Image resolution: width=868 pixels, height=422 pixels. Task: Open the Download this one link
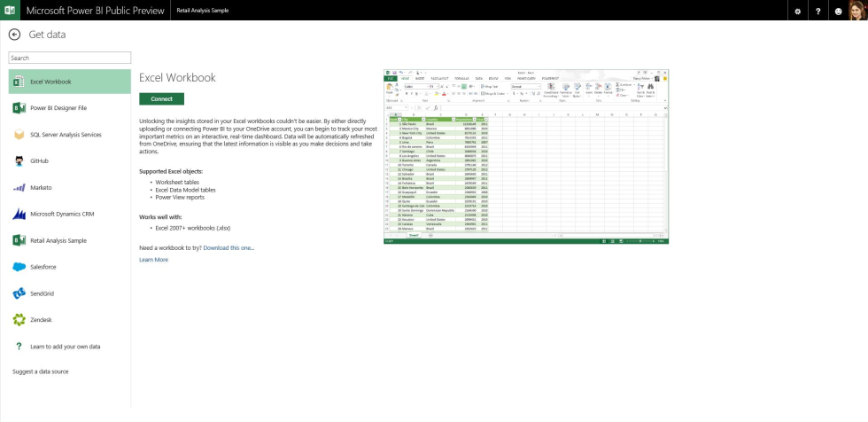click(229, 247)
